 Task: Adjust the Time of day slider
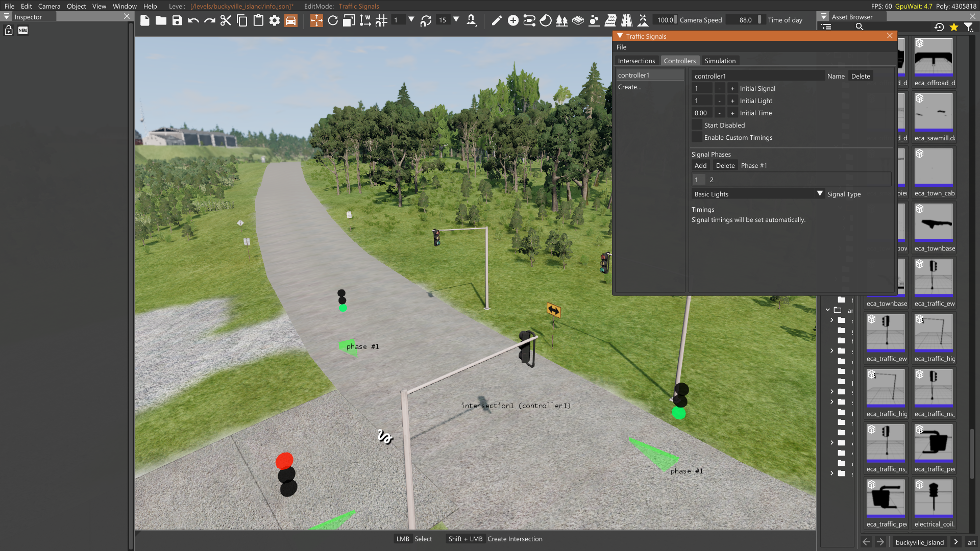[x=746, y=20]
